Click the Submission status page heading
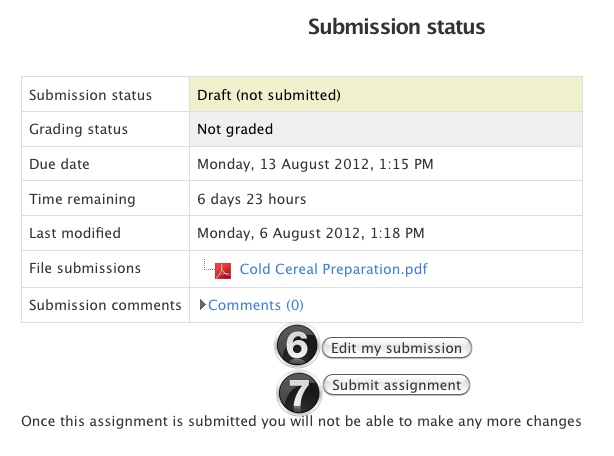Screen dimensions: 614x456 [x=396, y=27]
